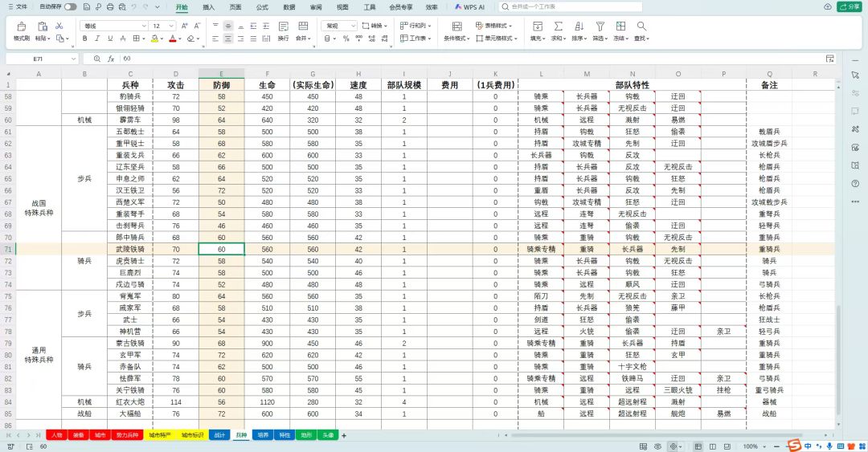Center align text horizontally icon
868x452 pixels.
click(228, 39)
